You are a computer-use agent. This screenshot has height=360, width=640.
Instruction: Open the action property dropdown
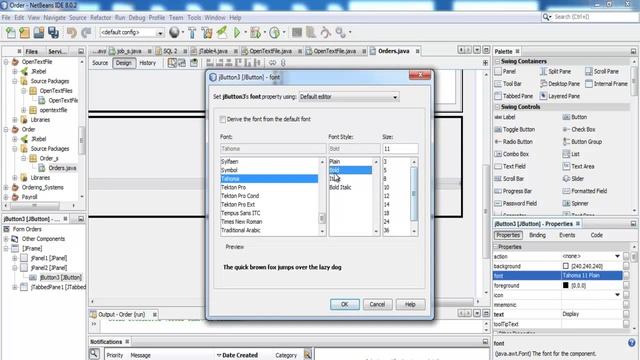pos(617,256)
